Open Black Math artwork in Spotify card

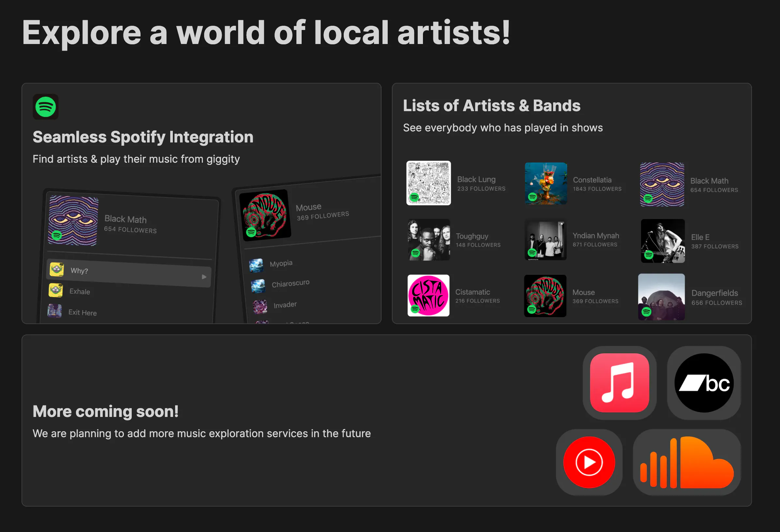(73, 220)
